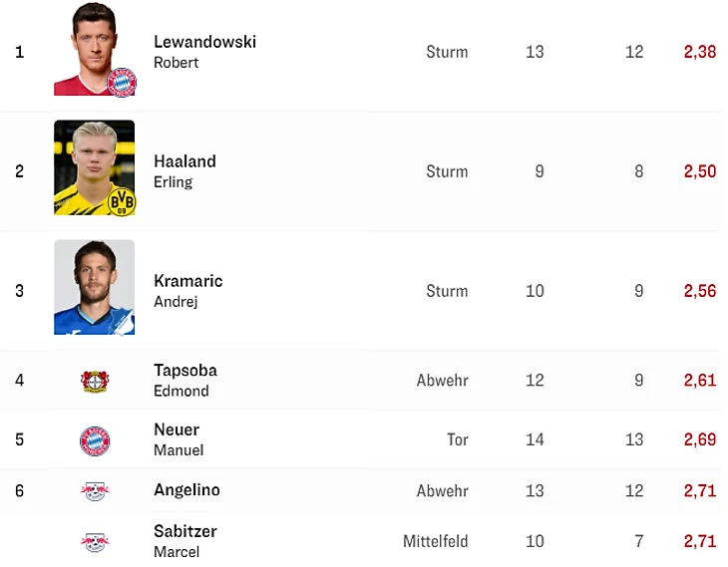Viewport: 728px width, 567px height.
Task: Open the RB Leipzig logo beside Sabitzer
Action: click(x=95, y=542)
